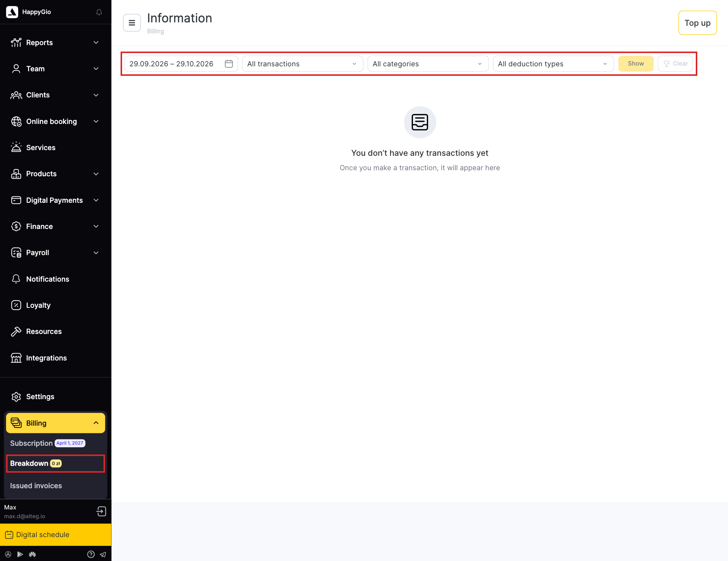Viewport: 728px width, 561px height.
Task: Click the notification bell next to HappyGio
Action: (x=99, y=12)
